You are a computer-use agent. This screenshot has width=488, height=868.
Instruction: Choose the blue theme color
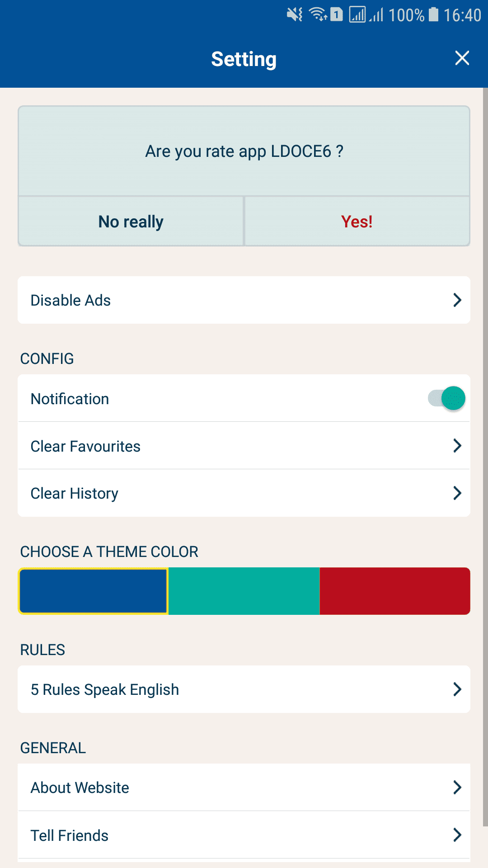(x=94, y=591)
